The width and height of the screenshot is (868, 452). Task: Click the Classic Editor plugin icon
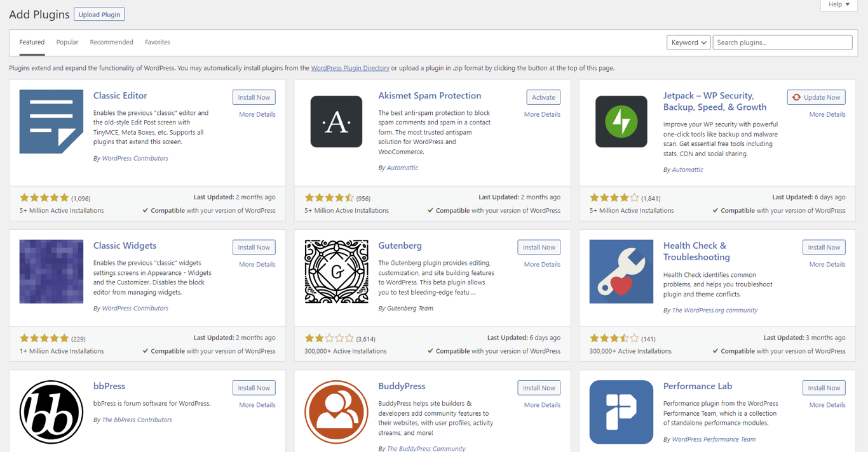point(51,122)
